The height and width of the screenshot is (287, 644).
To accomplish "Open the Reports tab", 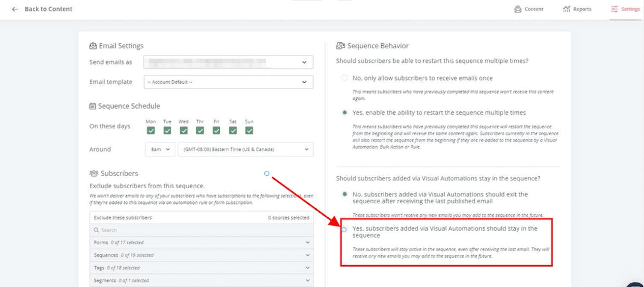I will 576,9.
